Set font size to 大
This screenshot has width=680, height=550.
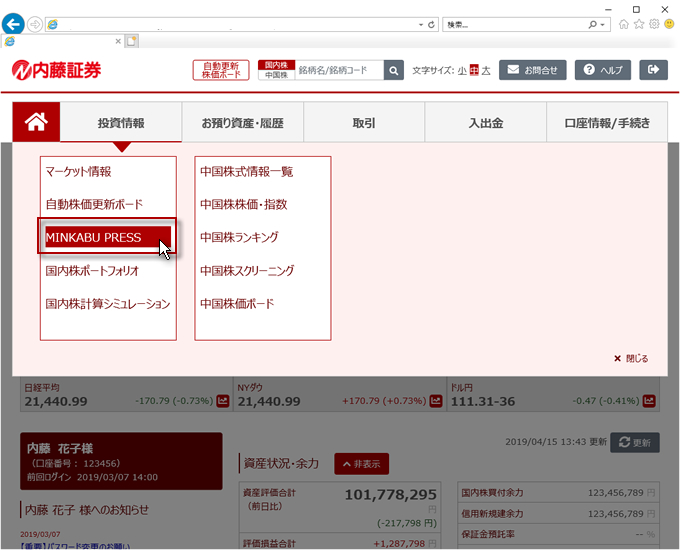[x=487, y=71]
